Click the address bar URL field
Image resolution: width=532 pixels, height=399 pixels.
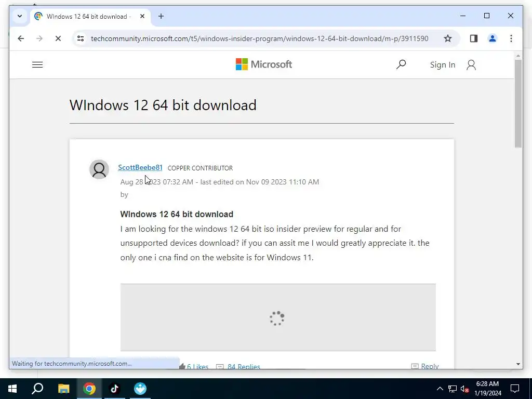pos(260,38)
